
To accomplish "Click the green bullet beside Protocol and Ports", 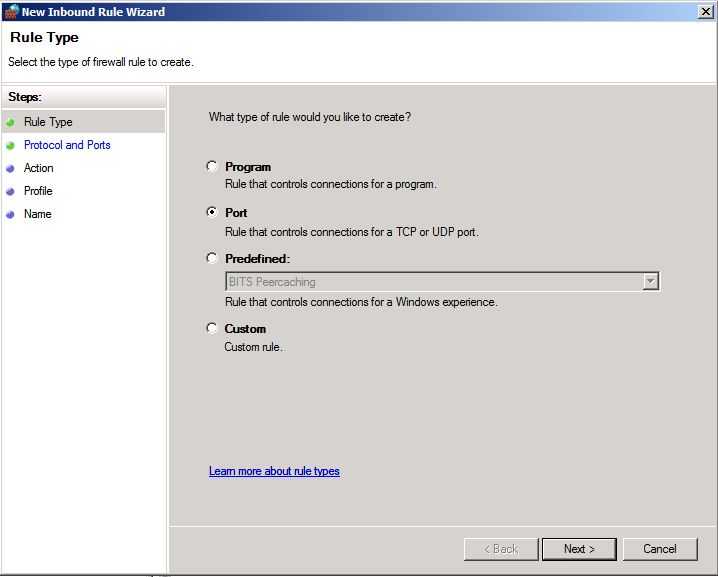I will [x=10, y=145].
